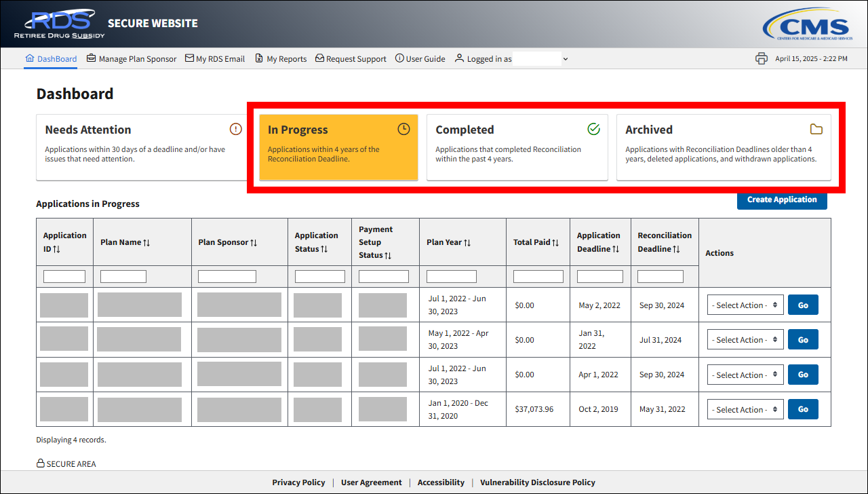Open the Privacy Policy footer link
This screenshot has width=868, height=494.
[298, 482]
